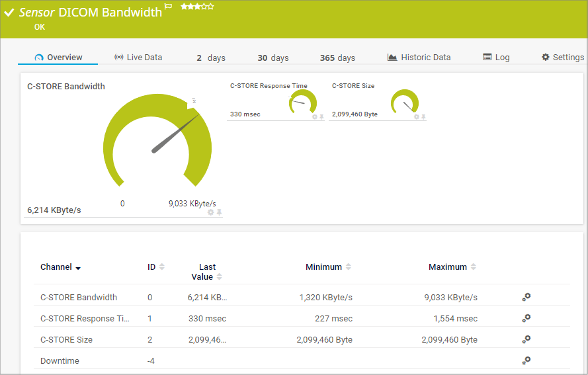Viewport: 588px width, 375px height.
Task: Pin the C-STORE Size gauge
Action: click(424, 116)
